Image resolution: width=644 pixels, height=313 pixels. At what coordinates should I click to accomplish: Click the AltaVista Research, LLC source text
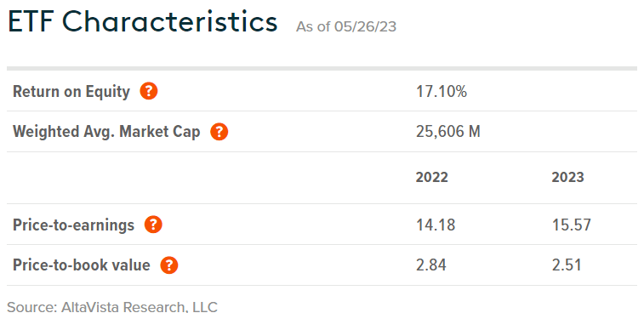click(x=140, y=307)
